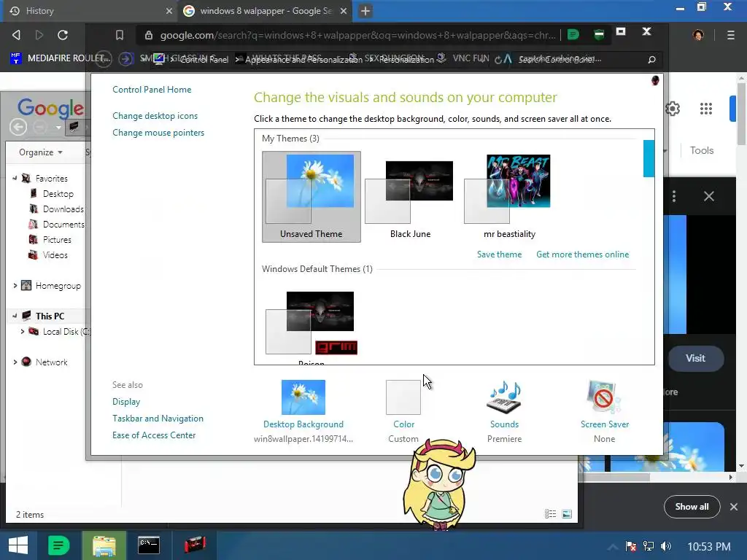
Task: Open the Windows Start button
Action: (18, 545)
